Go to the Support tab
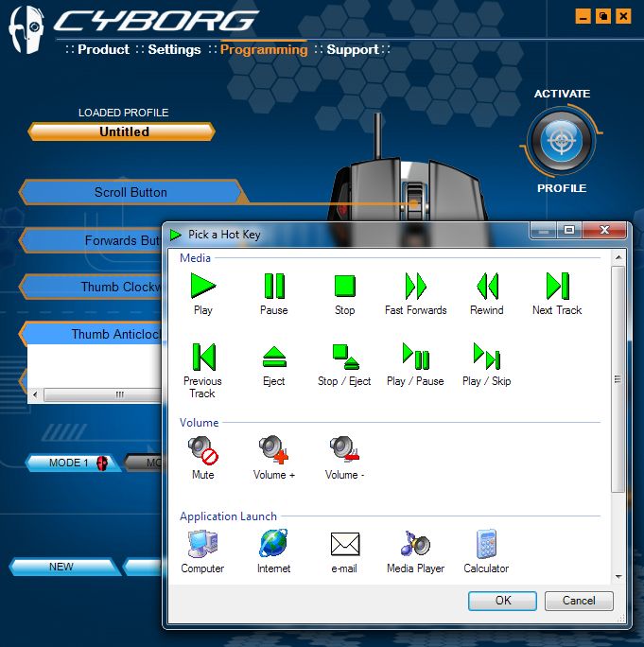The image size is (644, 647). (x=353, y=49)
